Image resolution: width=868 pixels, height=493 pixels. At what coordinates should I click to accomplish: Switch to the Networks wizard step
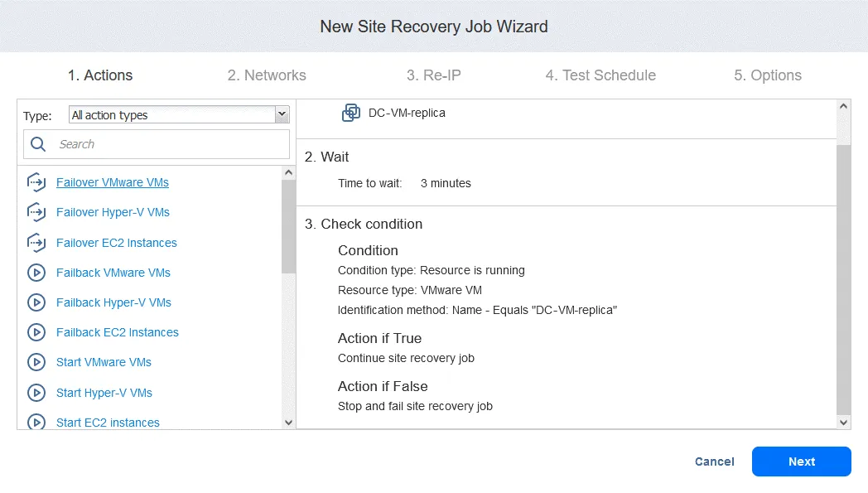(267, 75)
